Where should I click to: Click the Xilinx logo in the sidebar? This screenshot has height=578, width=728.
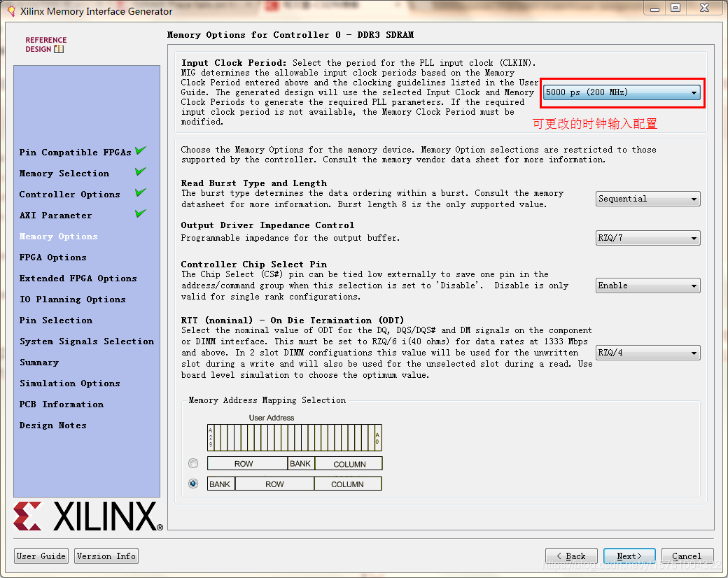87,516
